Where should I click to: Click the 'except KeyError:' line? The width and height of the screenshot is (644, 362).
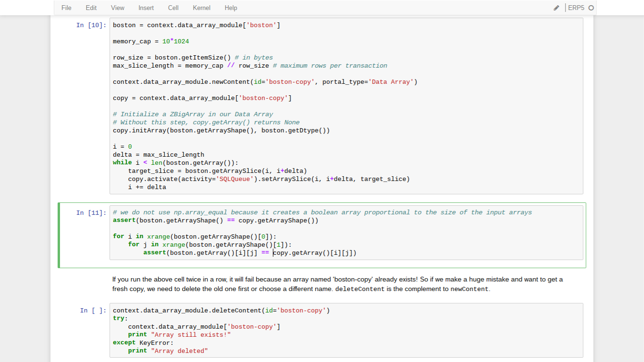pyautogui.click(x=143, y=343)
